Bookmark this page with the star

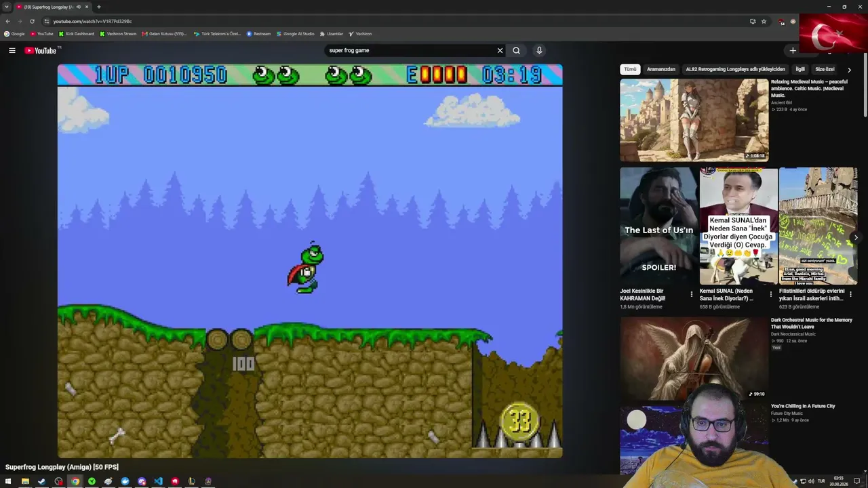pyautogui.click(x=764, y=21)
